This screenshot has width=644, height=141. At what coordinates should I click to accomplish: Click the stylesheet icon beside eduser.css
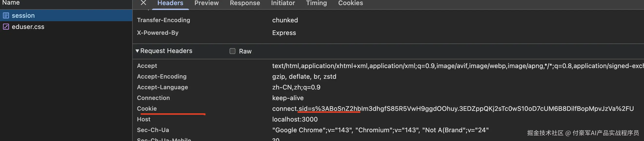click(x=6, y=27)
